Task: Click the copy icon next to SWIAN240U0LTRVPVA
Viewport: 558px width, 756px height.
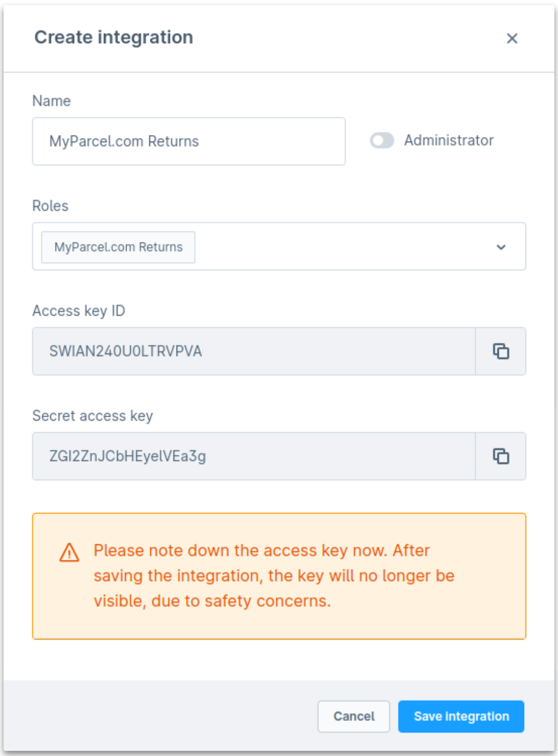Action: coord(500,351)
